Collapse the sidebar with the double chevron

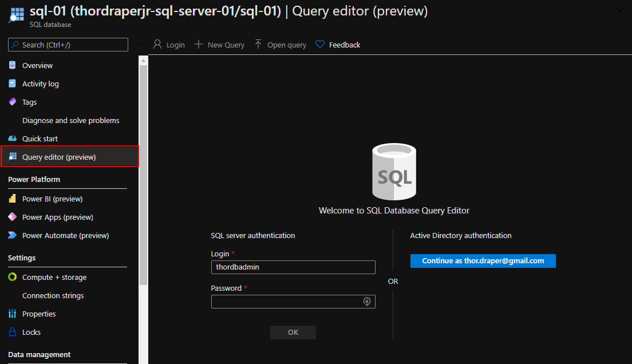pos(139,45)
